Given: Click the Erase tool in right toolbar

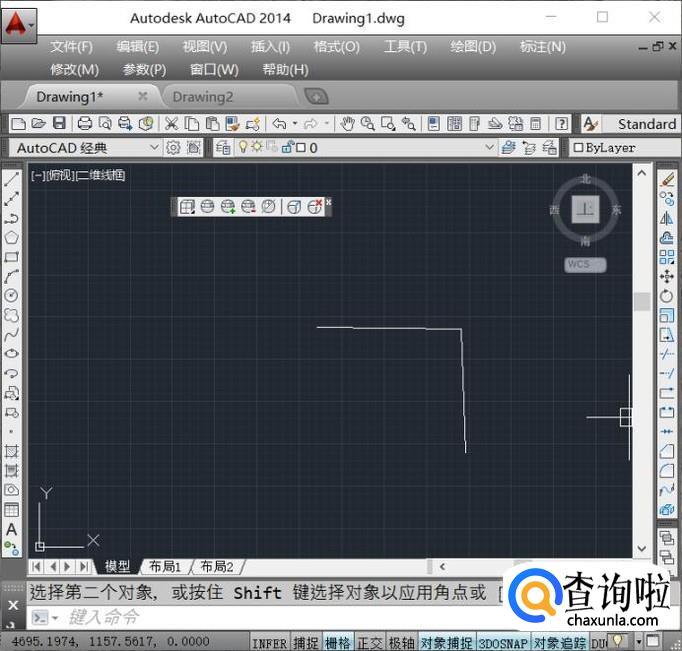Looking at the screenshot, I should click(667, 178).
